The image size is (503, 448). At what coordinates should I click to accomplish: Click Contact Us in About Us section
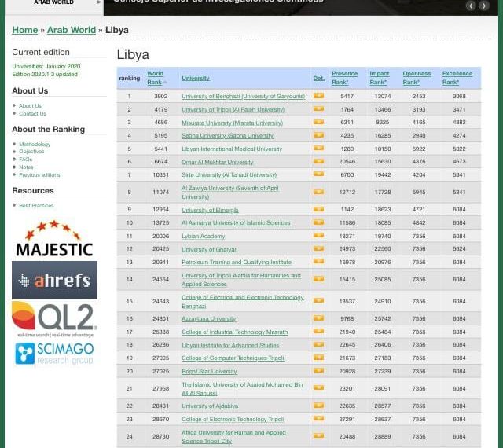32,114
